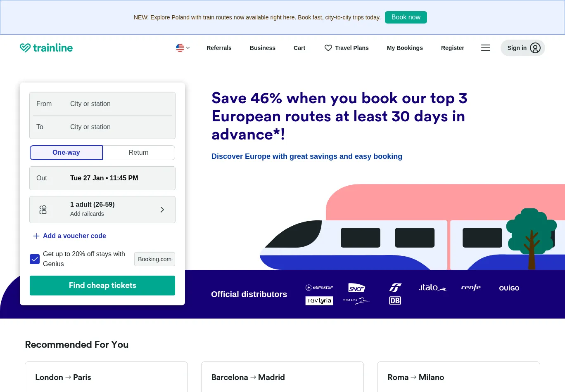Open the hamburger menu icon
Image resolution: width=565 pixels, height=392 pixels.
point(486,48)
